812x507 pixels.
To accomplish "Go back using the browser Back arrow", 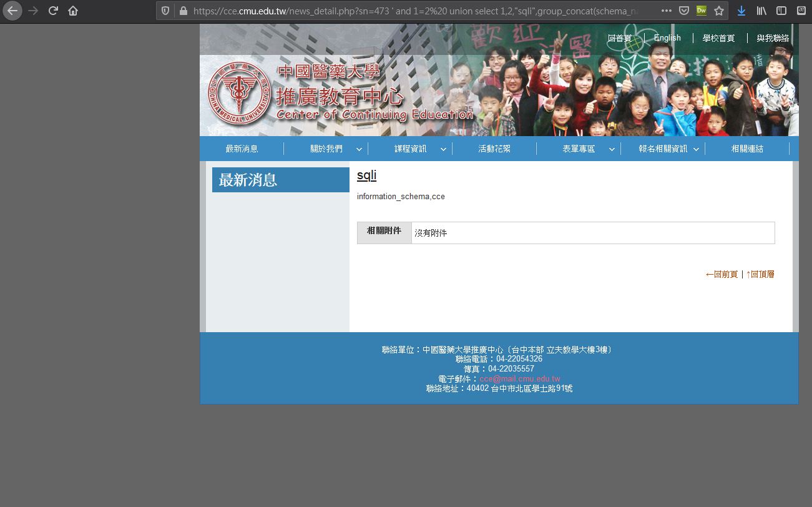I will 12,11.
